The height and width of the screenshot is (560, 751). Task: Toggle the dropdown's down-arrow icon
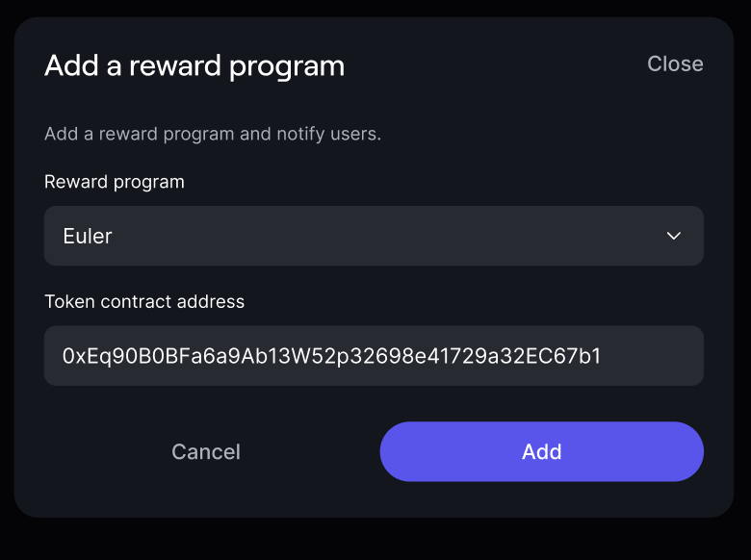point(674,236)
